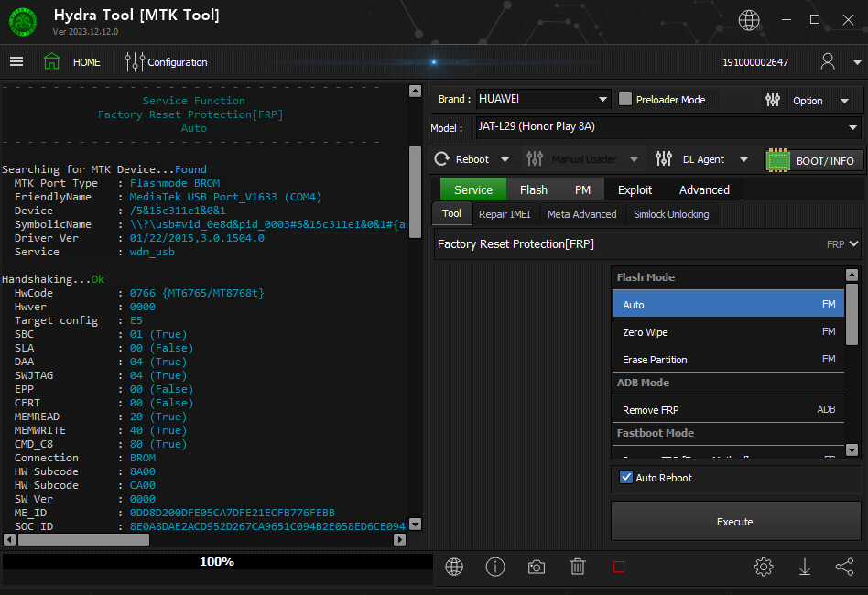
Task: Open Configuration sliders icon
Action: tap(135, 62)
